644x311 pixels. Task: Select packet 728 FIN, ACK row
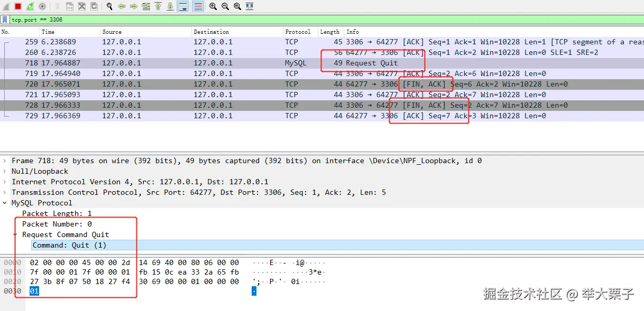322,105
